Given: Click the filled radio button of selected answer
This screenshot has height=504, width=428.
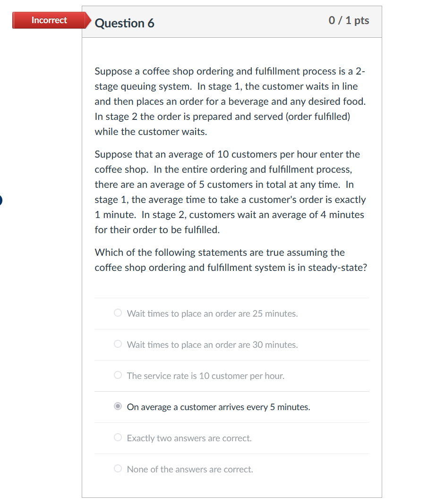Looking at the screenshot, I should 118,406.
